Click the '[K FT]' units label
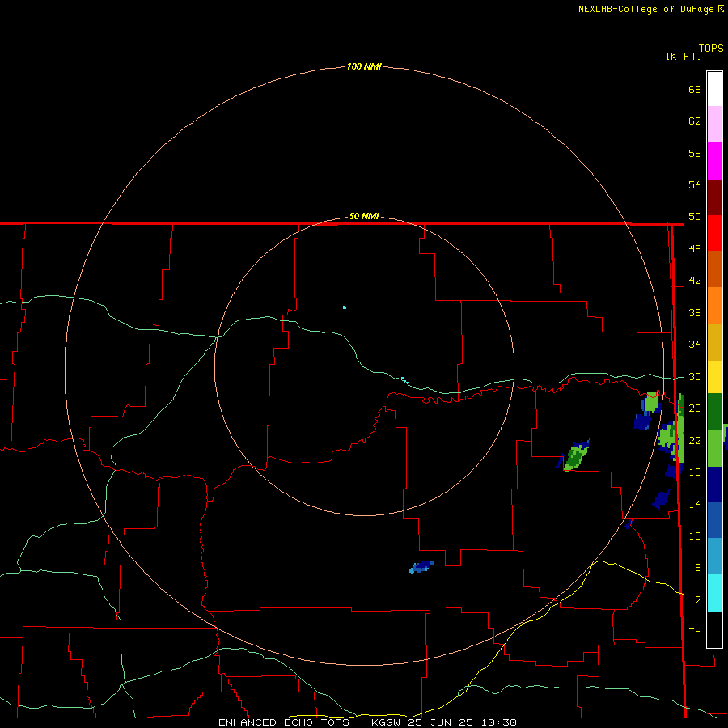728x728 pixels. click(x=684, y=56)
